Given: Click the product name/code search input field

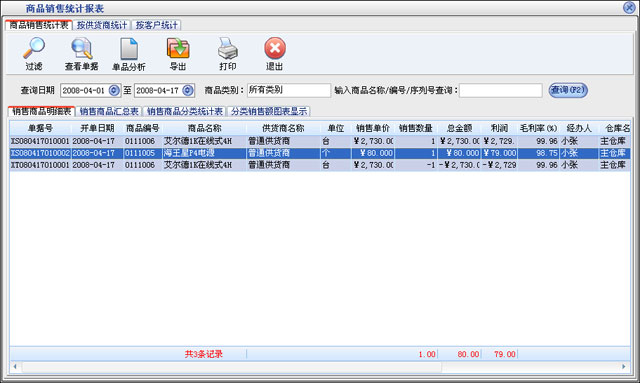Looking at the screenshot, I should pos(501,90).
